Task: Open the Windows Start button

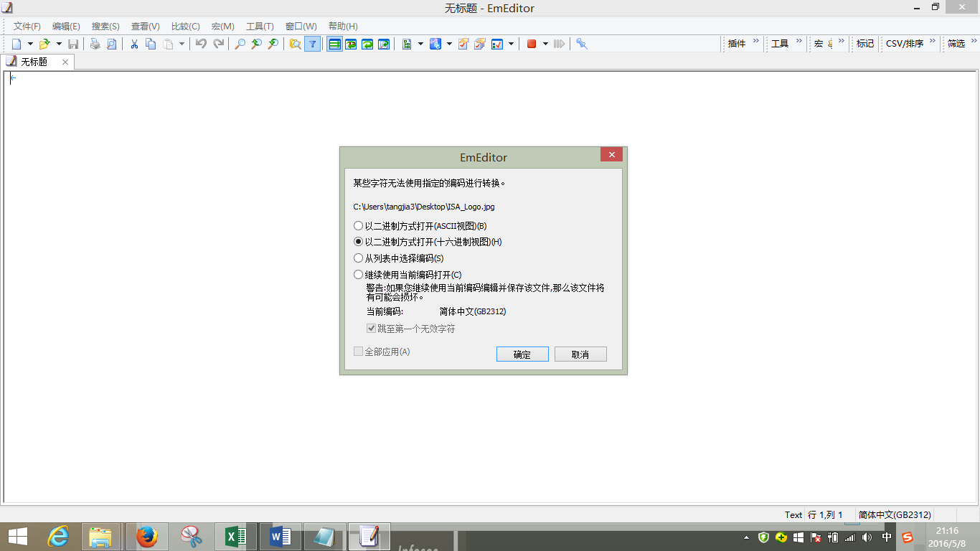Action: [x=17, y=536]
